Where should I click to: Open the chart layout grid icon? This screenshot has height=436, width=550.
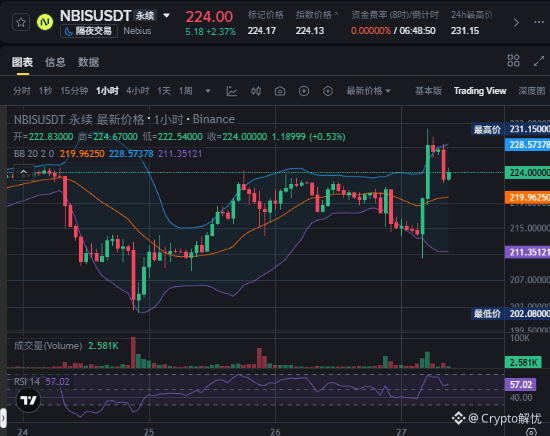(x=513, y=61)
